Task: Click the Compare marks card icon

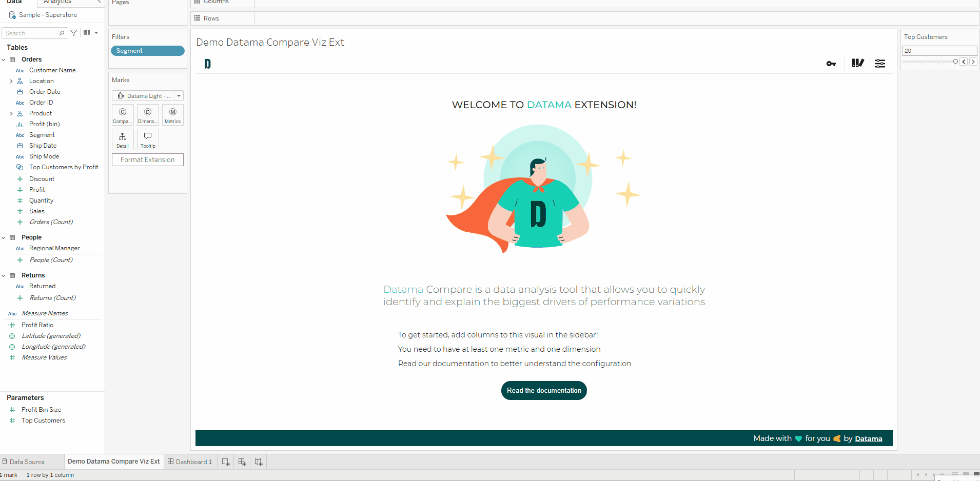Action: (123, 115)
